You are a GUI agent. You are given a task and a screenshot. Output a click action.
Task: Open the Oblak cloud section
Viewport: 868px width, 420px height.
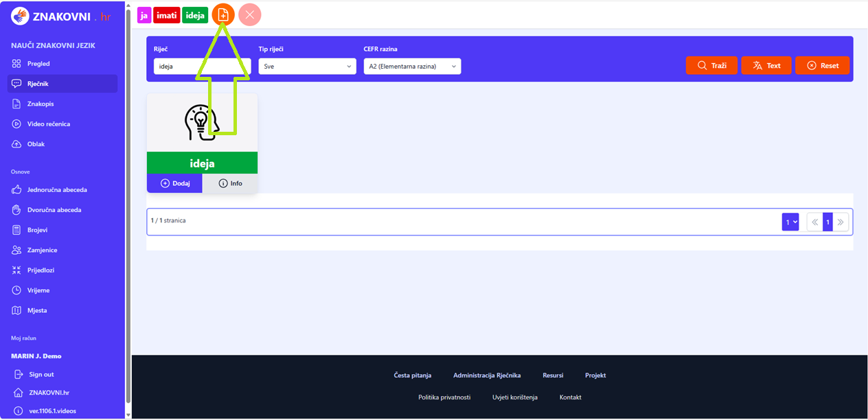point(36,144)
